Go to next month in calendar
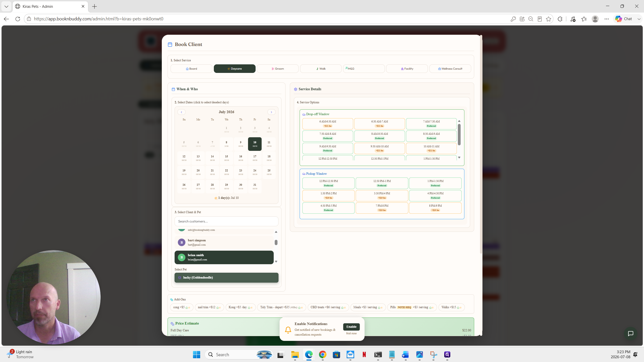This screenshot has width=644, height=362. point(271,112)
